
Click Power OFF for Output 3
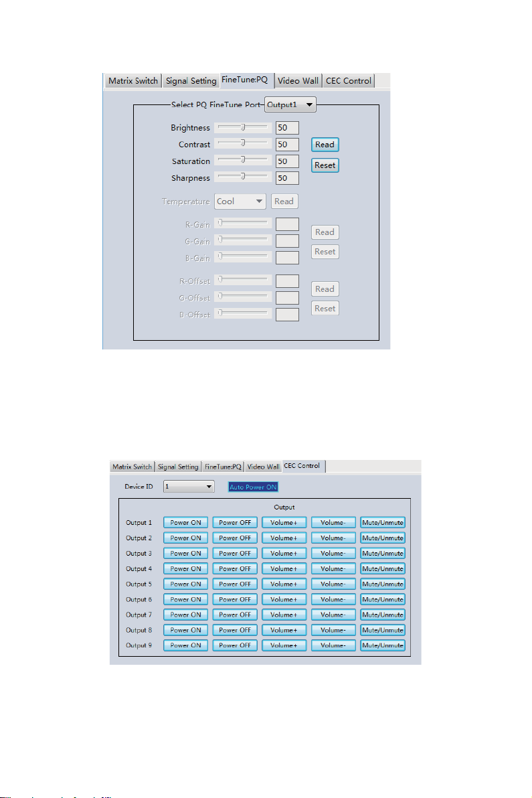pos(235,553)
